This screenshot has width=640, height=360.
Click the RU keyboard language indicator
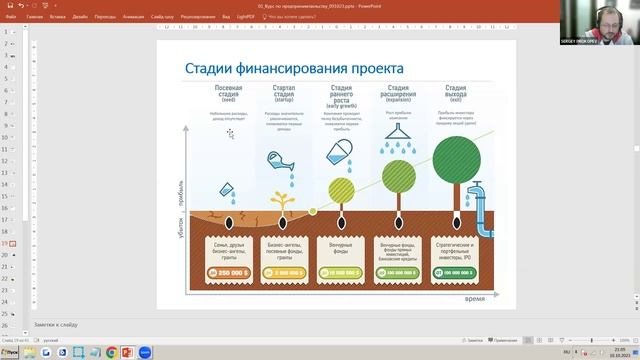567,352
